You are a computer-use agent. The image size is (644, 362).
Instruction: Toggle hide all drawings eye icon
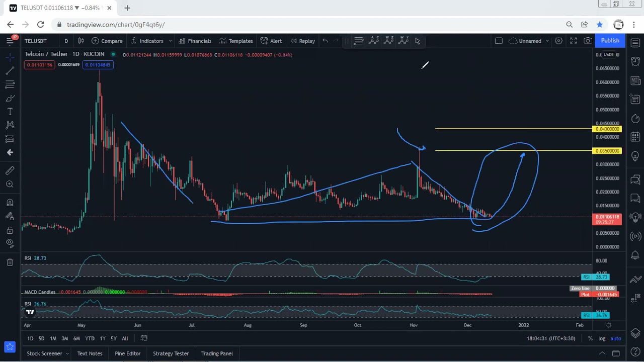(x=10, y=243)
